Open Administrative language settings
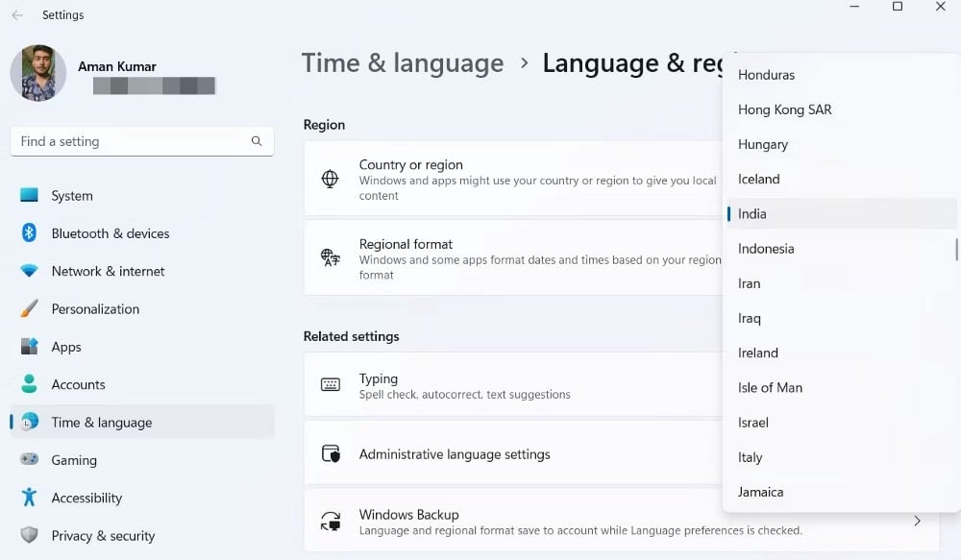The height and width of the screenshot is (560, 961). [456, 454]
